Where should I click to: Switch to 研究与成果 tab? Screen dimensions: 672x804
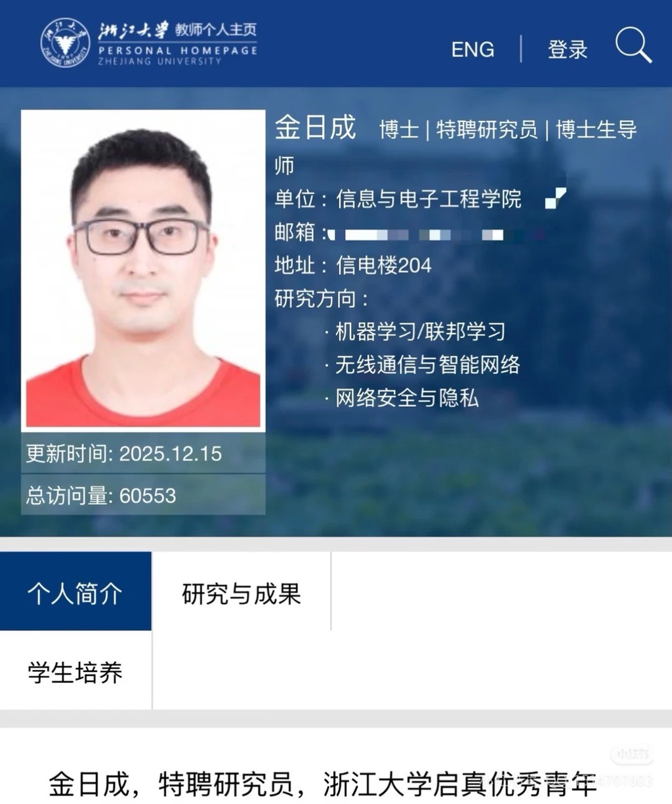coord(241,593)
